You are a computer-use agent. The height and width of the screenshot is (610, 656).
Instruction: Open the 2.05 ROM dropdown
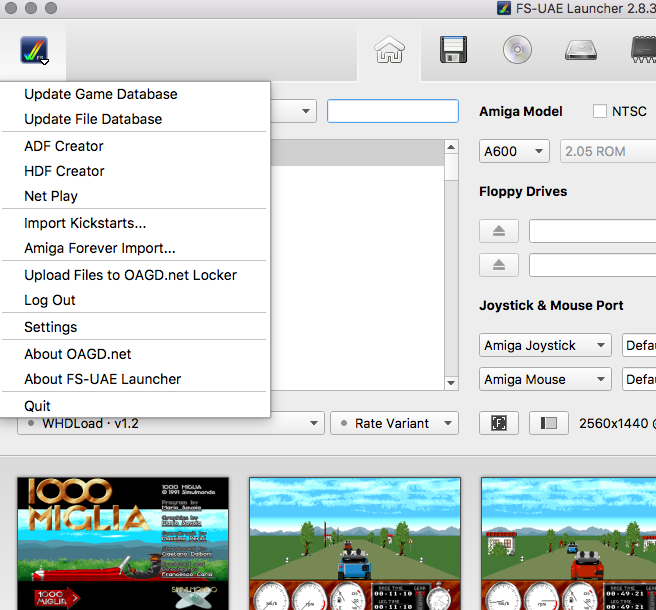point(608,151)
